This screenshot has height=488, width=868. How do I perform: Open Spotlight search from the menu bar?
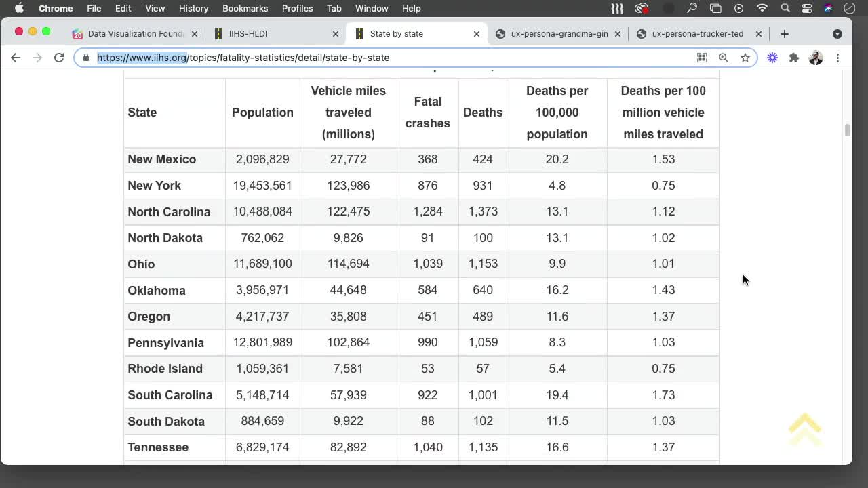point(785,8)
